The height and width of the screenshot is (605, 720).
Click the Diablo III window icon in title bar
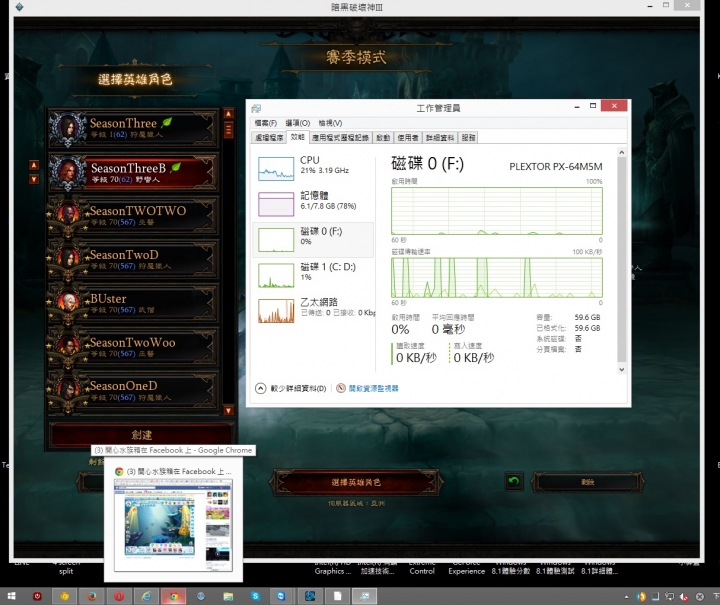[19, 6]
